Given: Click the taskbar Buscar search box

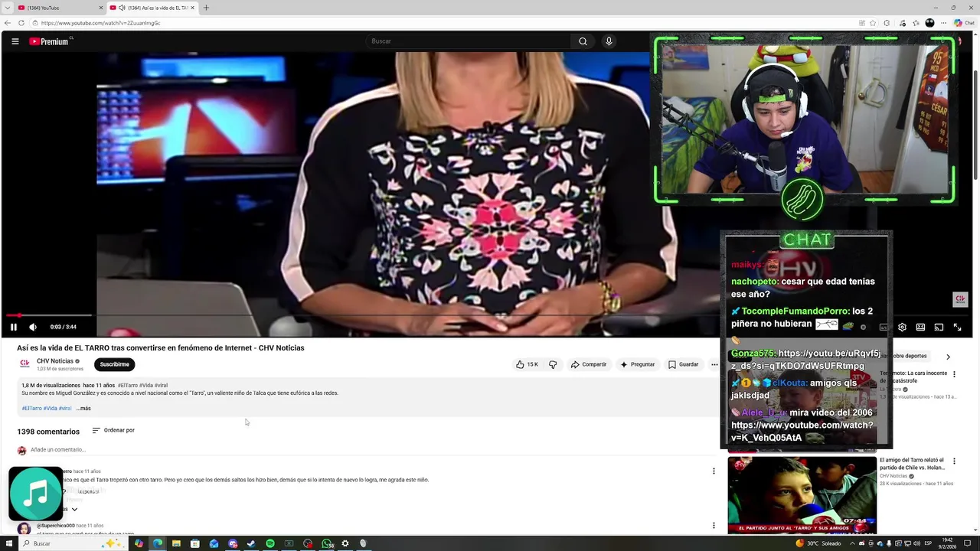Looking at the screenshot, I should [x=73, y=543].
